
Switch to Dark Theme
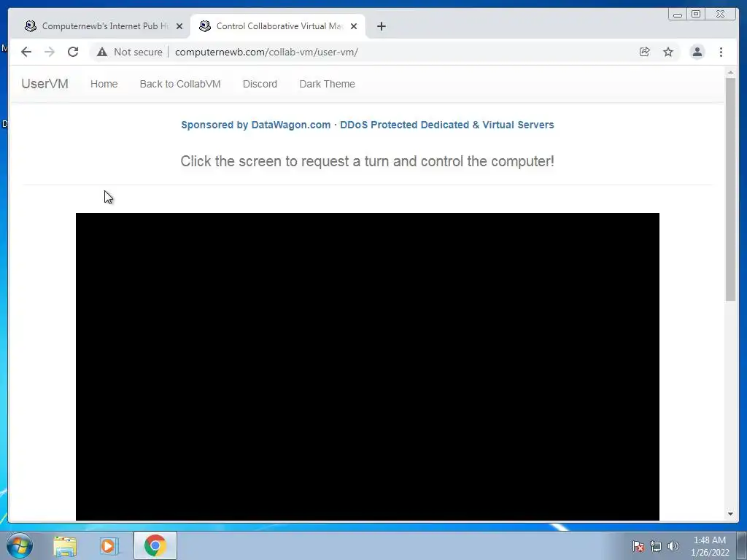327,84
